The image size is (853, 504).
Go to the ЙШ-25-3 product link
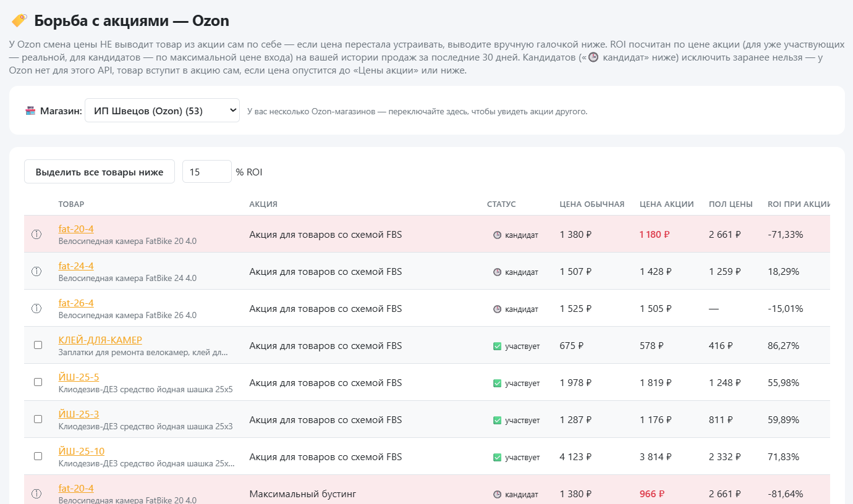pos(79,414)
